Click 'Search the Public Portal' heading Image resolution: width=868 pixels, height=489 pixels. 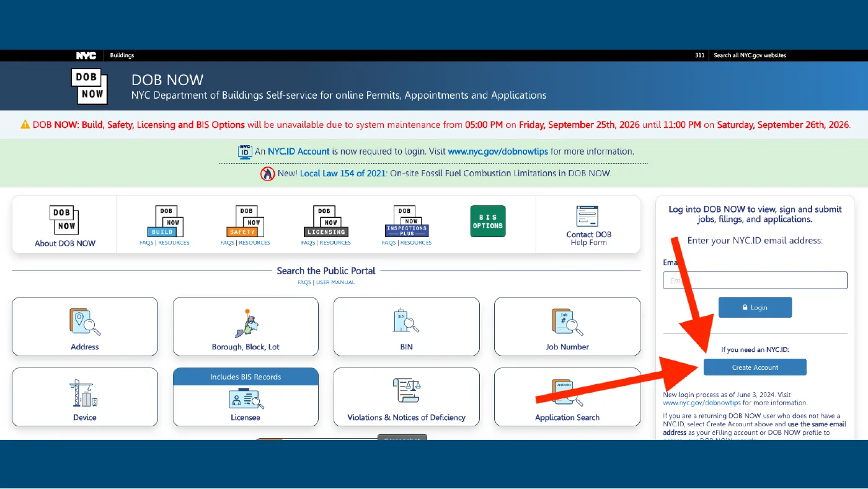[326, 271]
